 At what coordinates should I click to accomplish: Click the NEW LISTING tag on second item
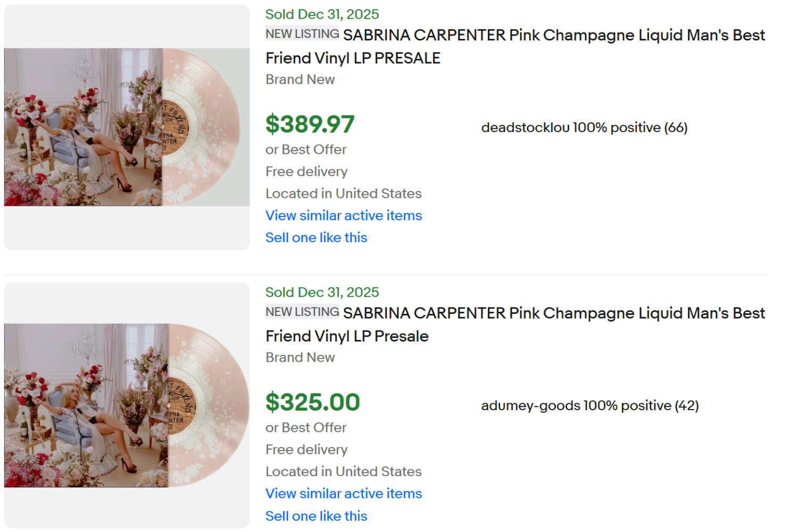(x=302, y=311)
